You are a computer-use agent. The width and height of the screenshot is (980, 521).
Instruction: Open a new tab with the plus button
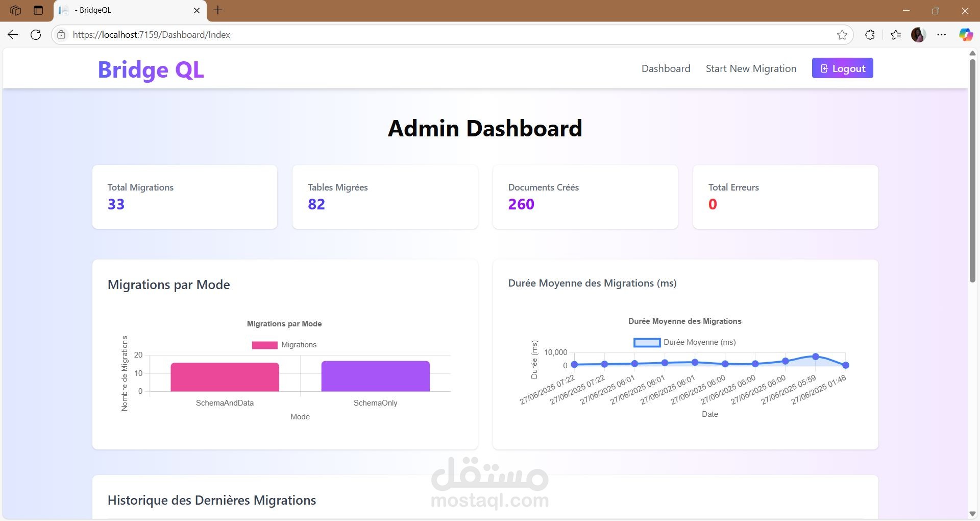pos(218,10)
